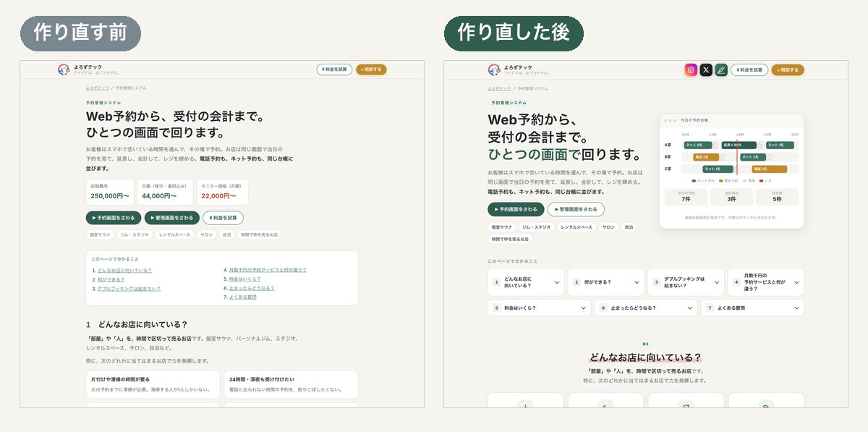Screen dimensions: 868x432
Task: Open the ダブルブッキングは起きない？ link on the before page
Action: pos(129,288)
